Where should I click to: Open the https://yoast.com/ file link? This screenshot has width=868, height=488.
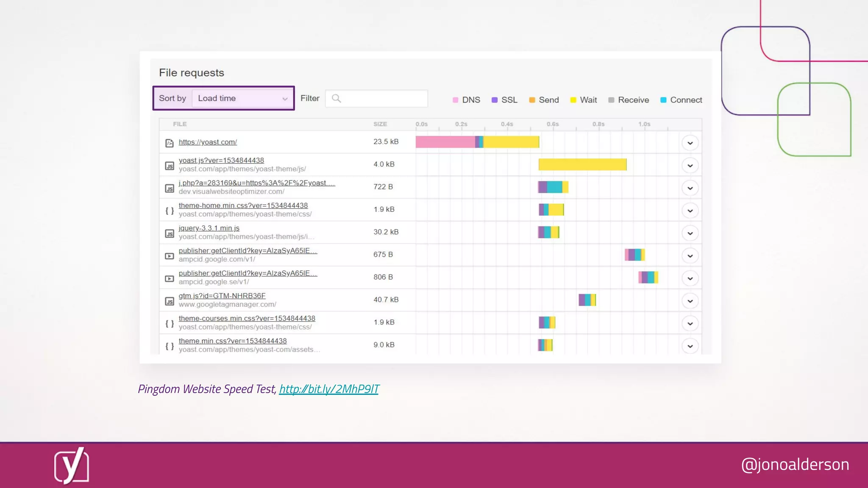[208, 142]
